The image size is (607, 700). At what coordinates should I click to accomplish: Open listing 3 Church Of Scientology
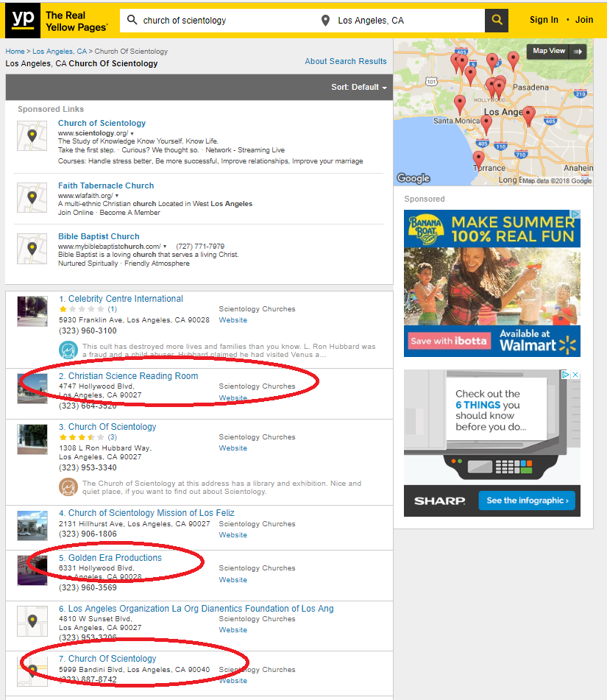click(107, 427)
